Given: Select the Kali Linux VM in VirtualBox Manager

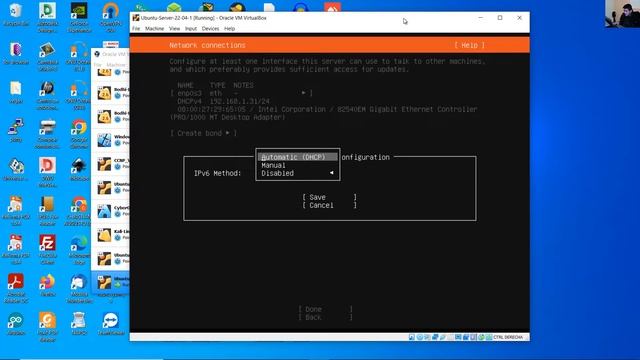Looking at the screenshot, I should [x=111, y=235].
